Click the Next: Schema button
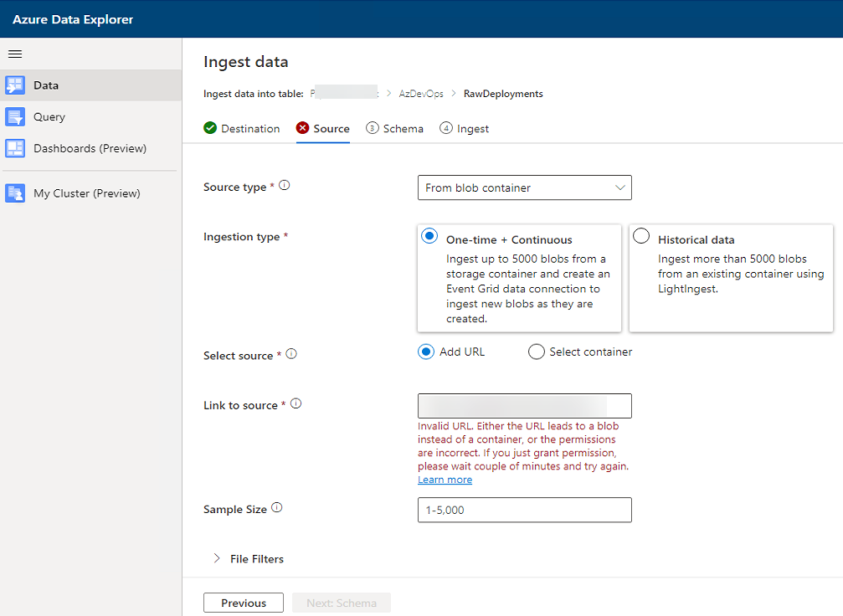Screen dimensions: 843x616 (342, 603)
